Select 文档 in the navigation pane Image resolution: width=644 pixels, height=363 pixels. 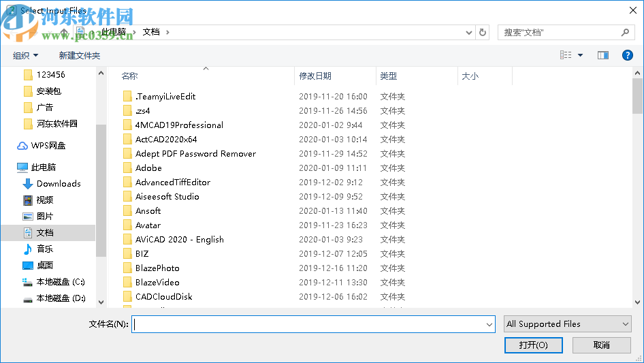coord(48,233)
